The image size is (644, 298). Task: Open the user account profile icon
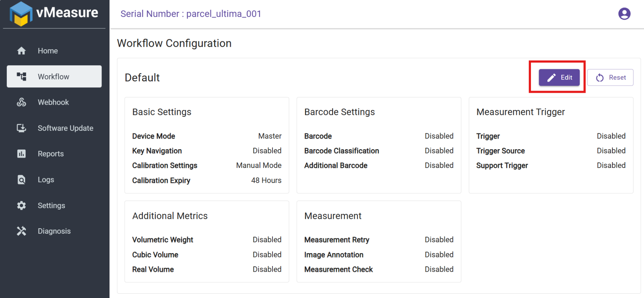(624, 14)
